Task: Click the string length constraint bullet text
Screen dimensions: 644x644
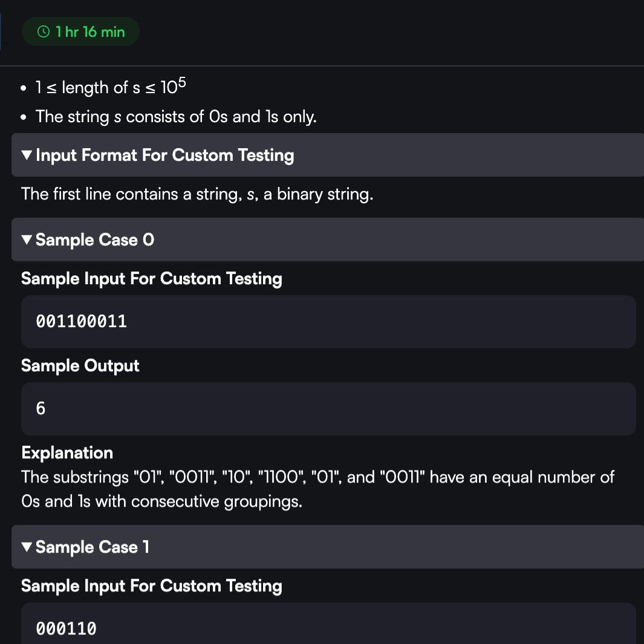Action: 111,88
